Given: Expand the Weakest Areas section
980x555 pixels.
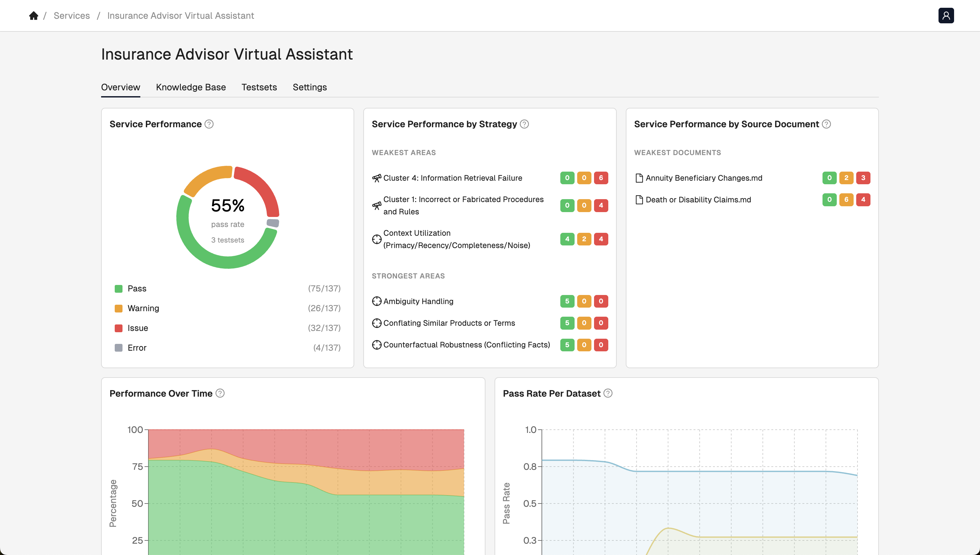Looking at the screenshot, I should (403, 152).
